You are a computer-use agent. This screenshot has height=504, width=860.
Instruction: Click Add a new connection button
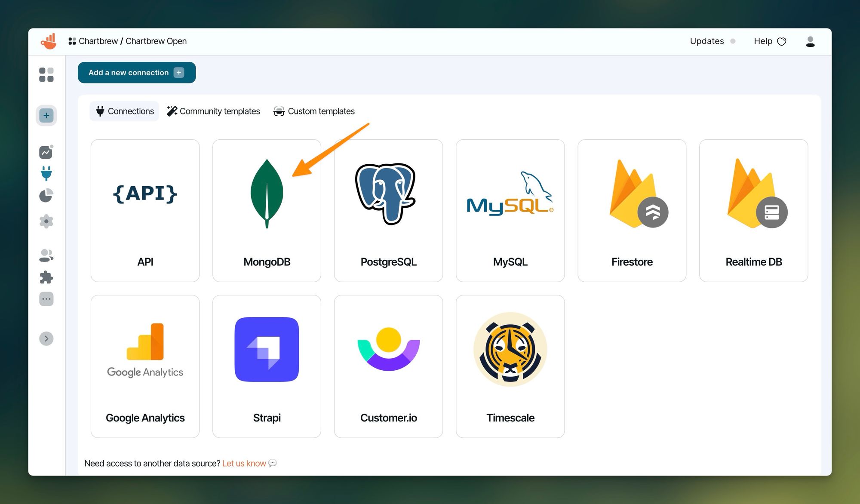click(136, 73)
